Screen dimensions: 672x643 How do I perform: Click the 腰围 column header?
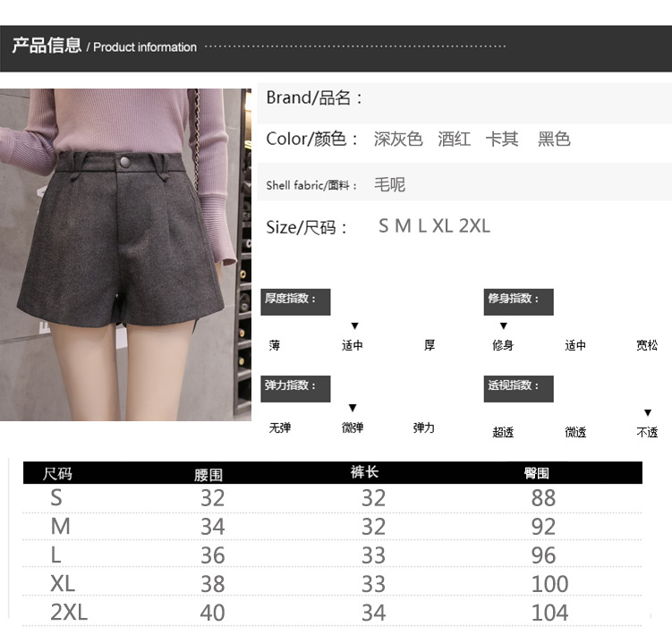(x=208, y=474)
